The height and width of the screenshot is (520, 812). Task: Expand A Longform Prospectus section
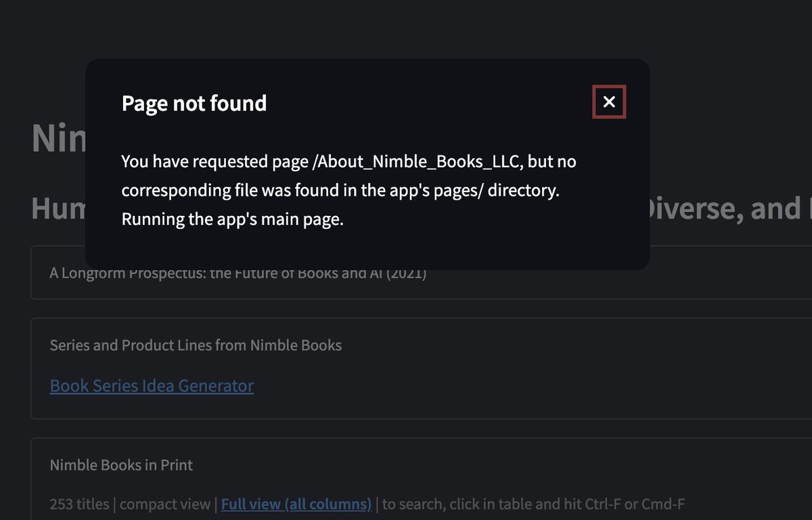click(x=421, y=274)
